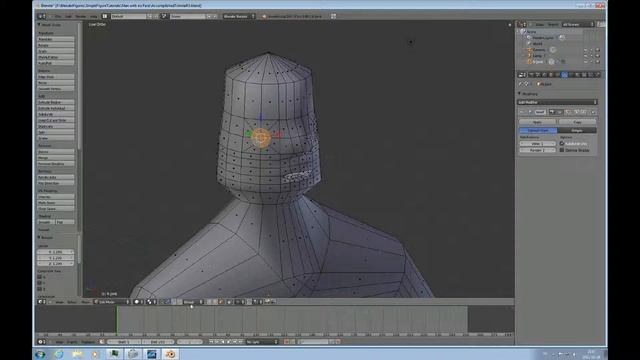Viewport: 640px width, 360px height.
Task: Click the Info editor type icon in top header
Action: (42, 16)
